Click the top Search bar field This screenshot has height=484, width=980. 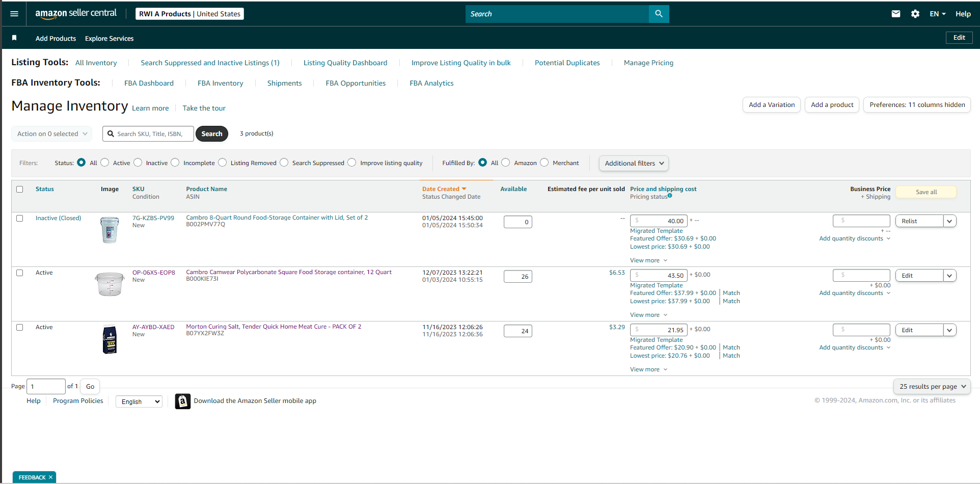[x=557, y=14]
